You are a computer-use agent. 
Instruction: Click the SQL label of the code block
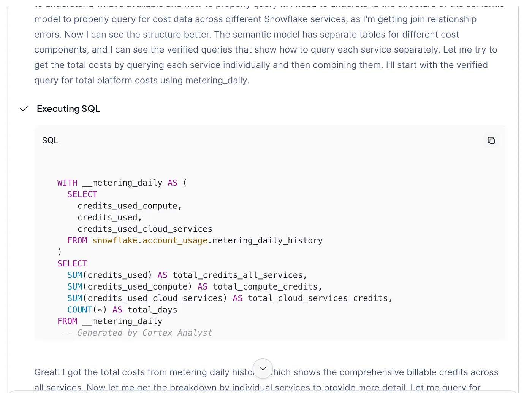50,140
